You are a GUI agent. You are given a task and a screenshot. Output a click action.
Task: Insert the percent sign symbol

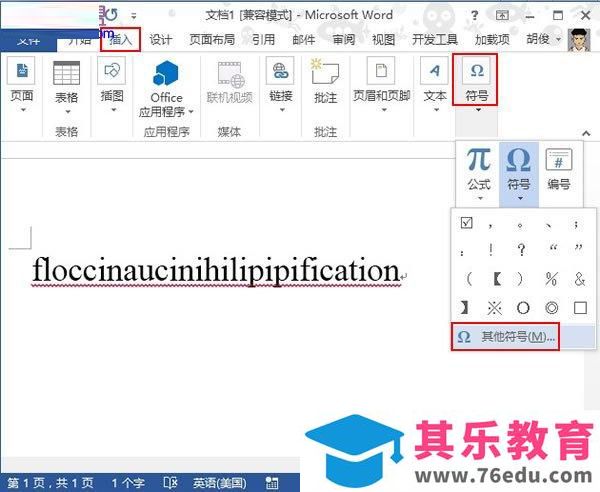[x=551, y=279]
